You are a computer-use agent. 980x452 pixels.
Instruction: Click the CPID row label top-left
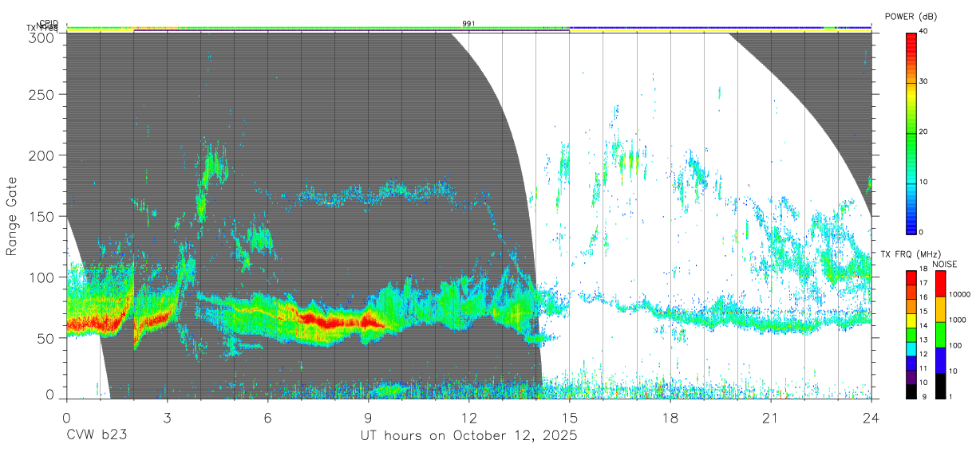[x=49, y=23]
